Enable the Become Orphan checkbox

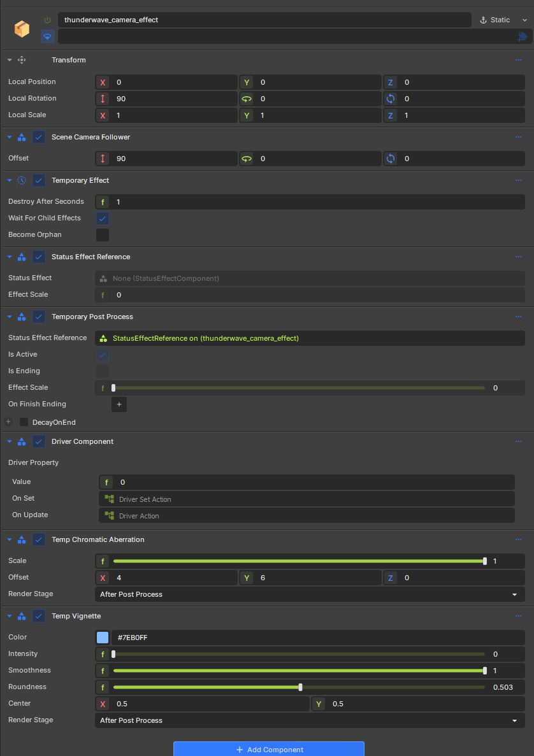102,235
